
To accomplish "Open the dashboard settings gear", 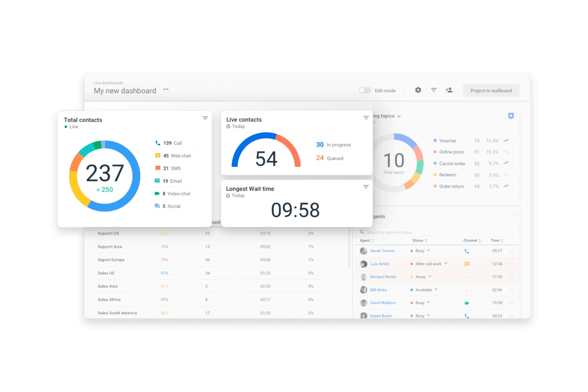I will [418, 90].
